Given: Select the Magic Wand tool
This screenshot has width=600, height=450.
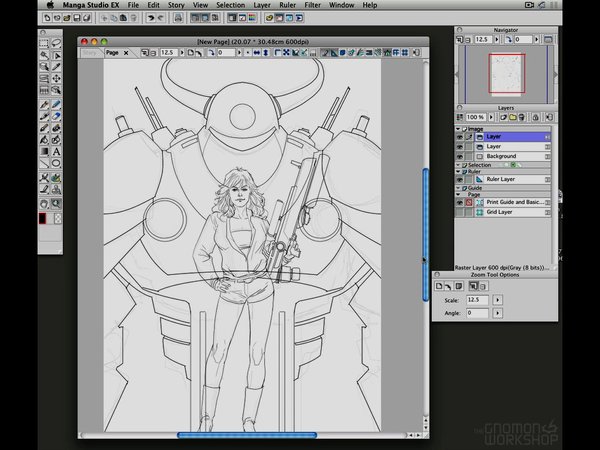Looking at the screenshot, I should tap(44, 55).
